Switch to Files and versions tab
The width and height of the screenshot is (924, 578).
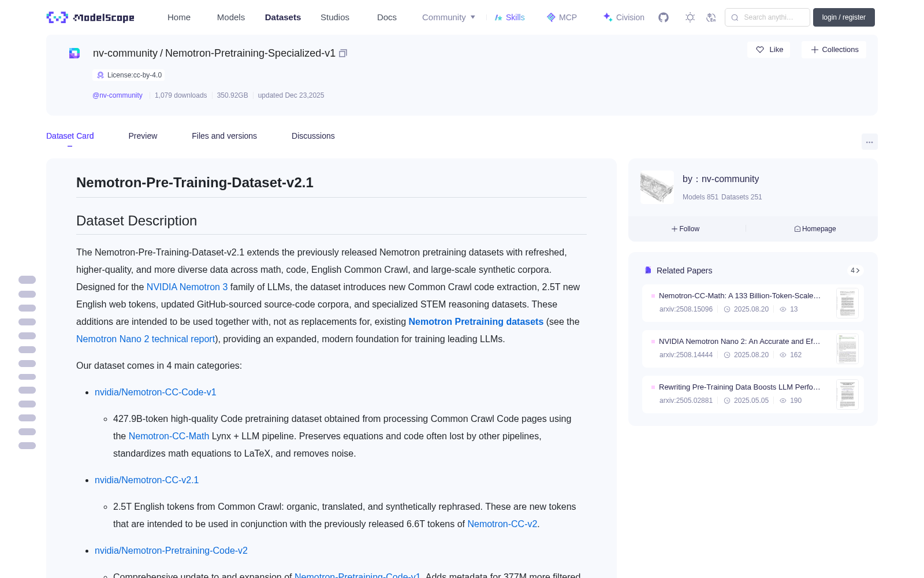point(224,136)
